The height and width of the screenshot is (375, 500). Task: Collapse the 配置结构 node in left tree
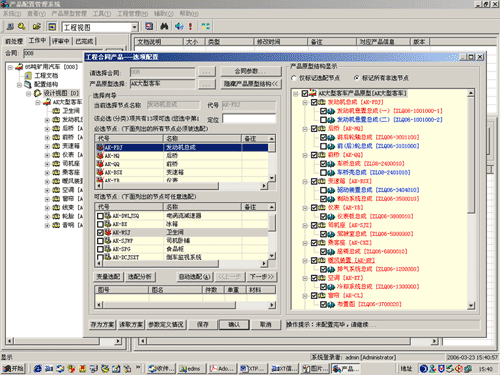(19, 85)
